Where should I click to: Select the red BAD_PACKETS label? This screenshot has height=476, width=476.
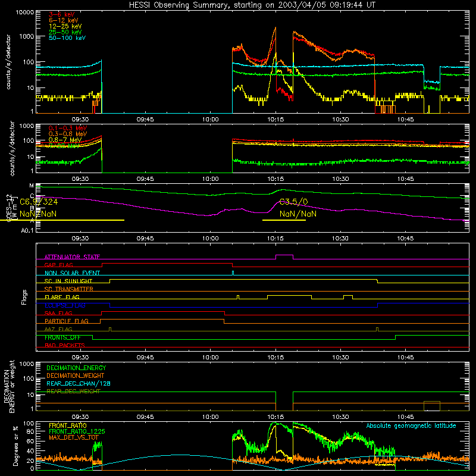(65, 345)
